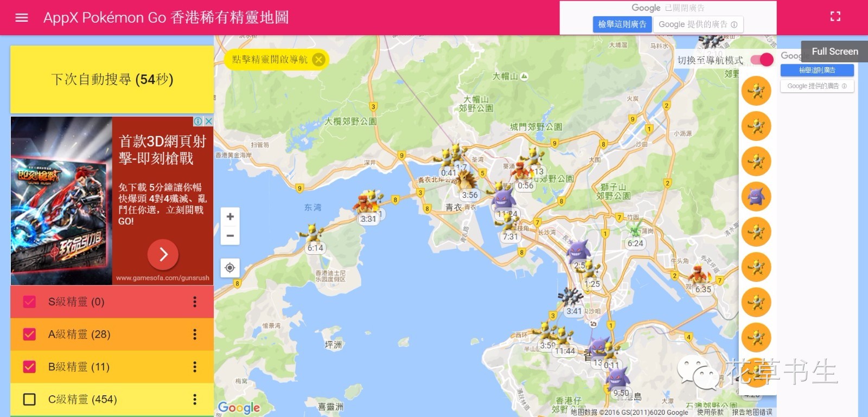Dismiss the 點擊精靈開啟導航 hint chip

(x=319, y=60)
